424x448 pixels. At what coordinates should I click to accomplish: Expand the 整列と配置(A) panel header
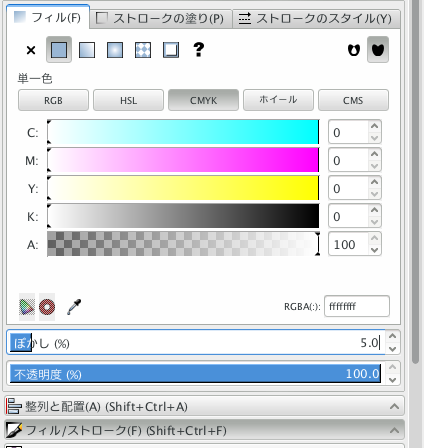(204, 406)
